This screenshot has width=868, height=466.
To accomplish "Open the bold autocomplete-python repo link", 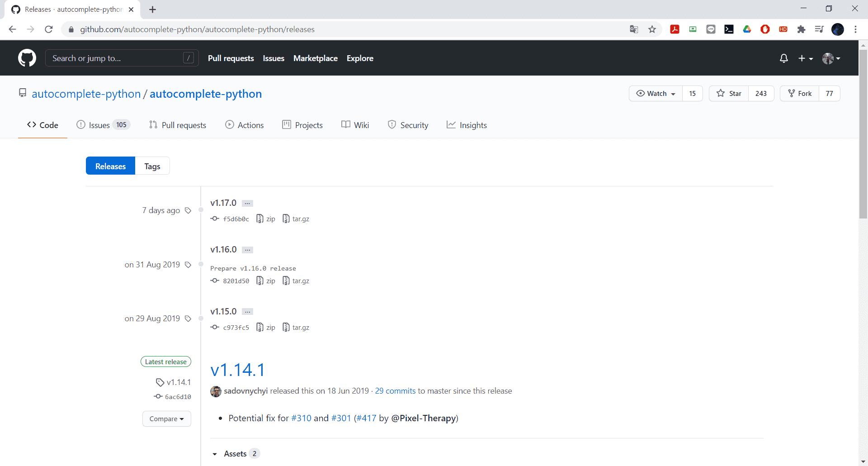I will point(206,94).
